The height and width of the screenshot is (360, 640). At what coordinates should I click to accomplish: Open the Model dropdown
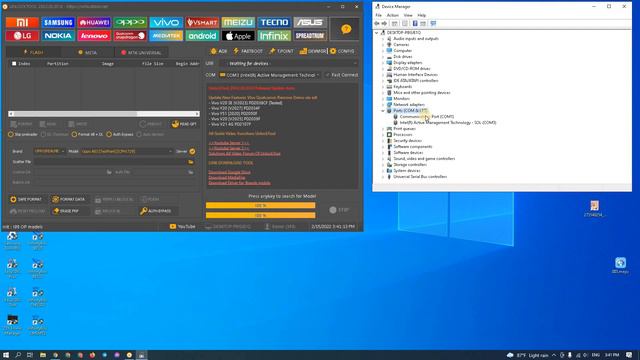(126, 151)
